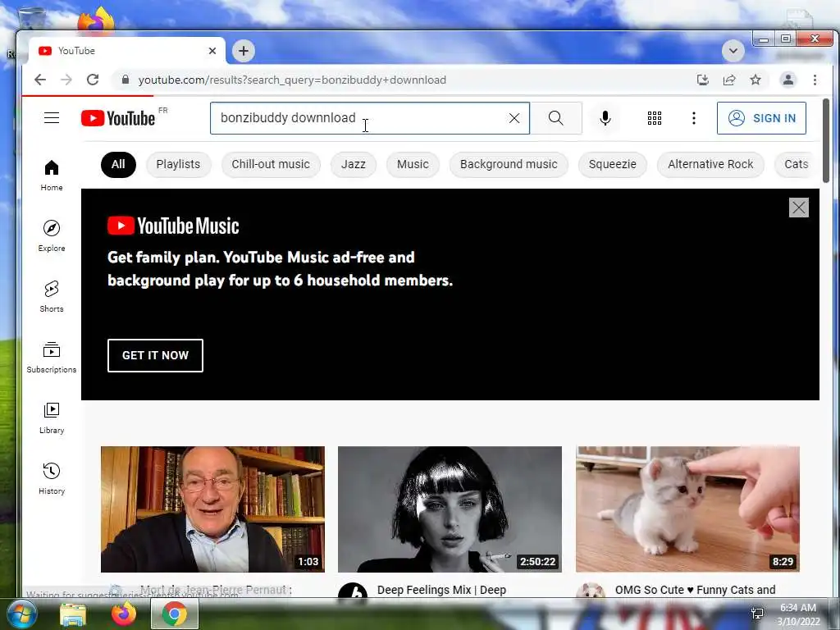Select the All filter chip
The image size is (840, 630).
tap(118, 164)
